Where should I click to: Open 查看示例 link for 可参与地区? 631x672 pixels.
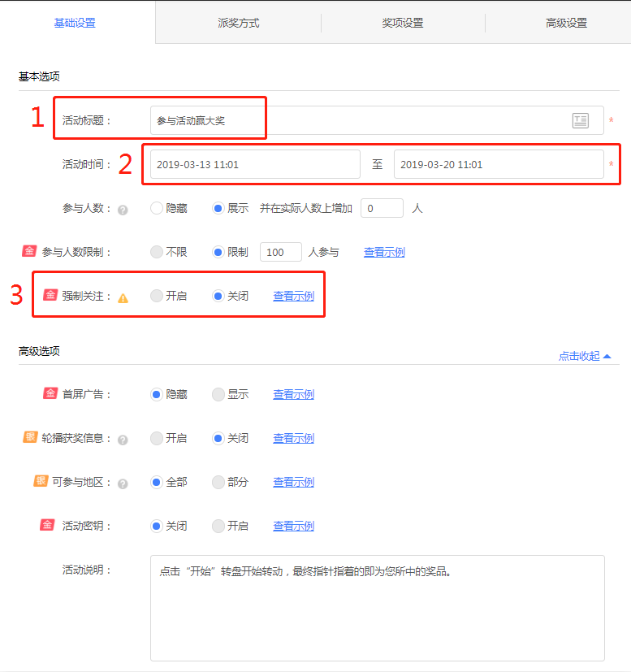point(294,482)
